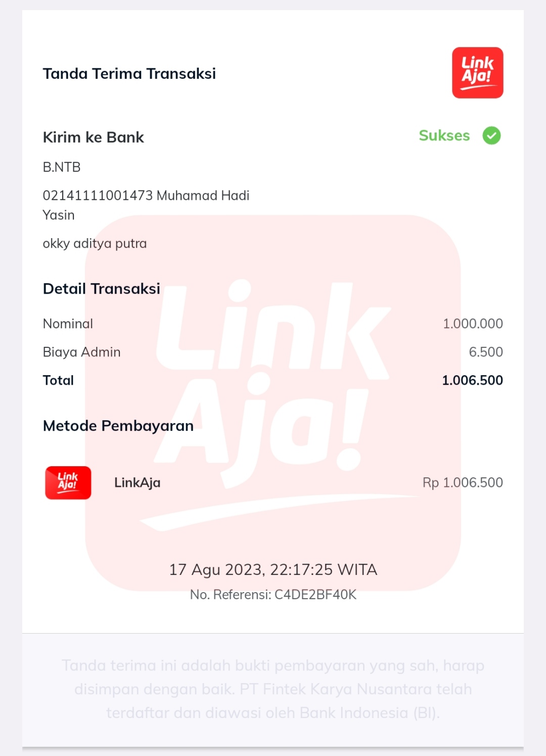
Task: Select account number 02141111001473 text
Action: 98,196
